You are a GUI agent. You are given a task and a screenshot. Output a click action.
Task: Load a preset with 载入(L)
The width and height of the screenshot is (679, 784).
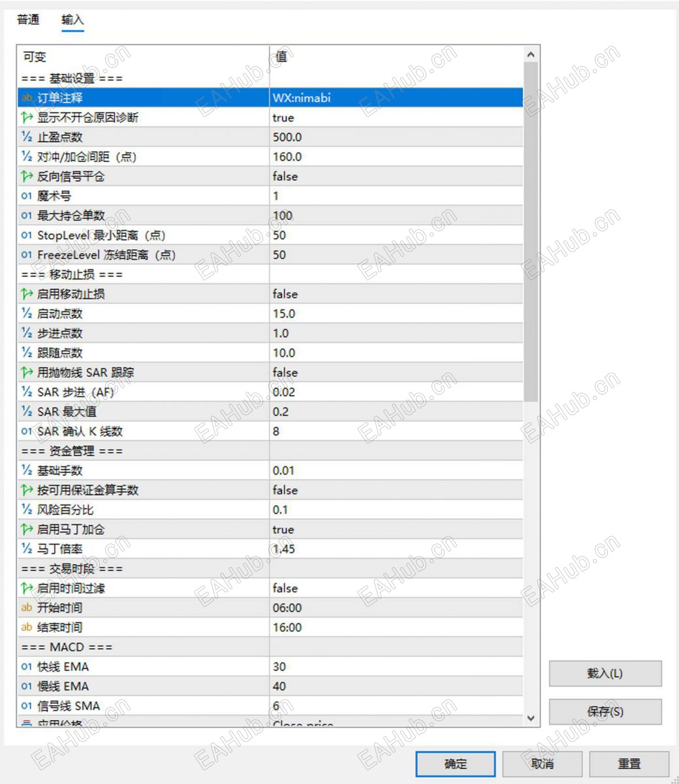(x=605, y=674)
